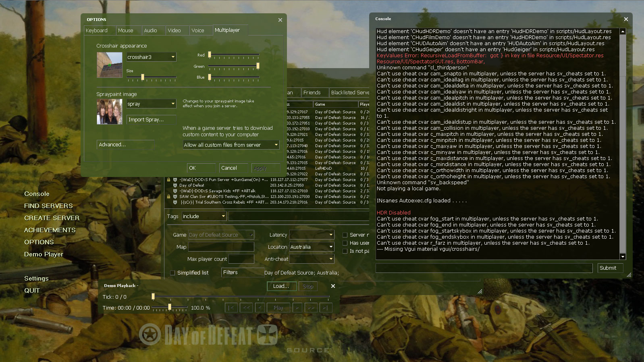
Task: Click the shield icon beside Day of Defeat server
Action: pyautogui.click(x=175, y=185)
